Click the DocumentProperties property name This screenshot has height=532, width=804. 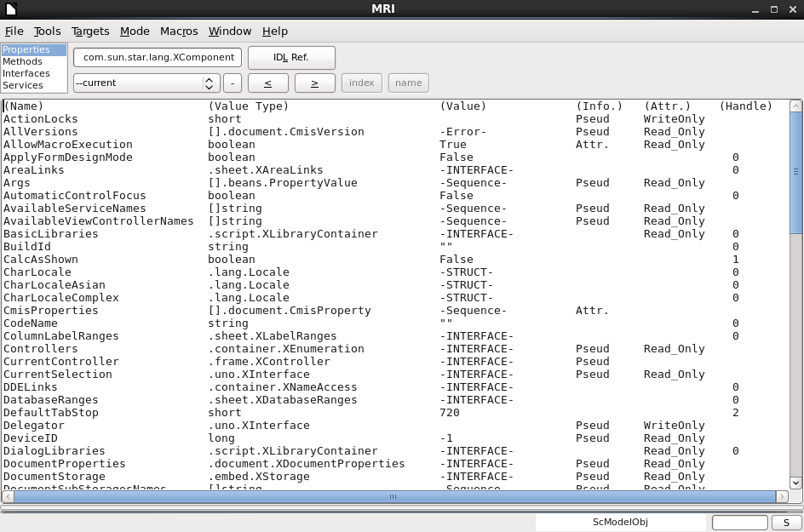tap(65, 464)
